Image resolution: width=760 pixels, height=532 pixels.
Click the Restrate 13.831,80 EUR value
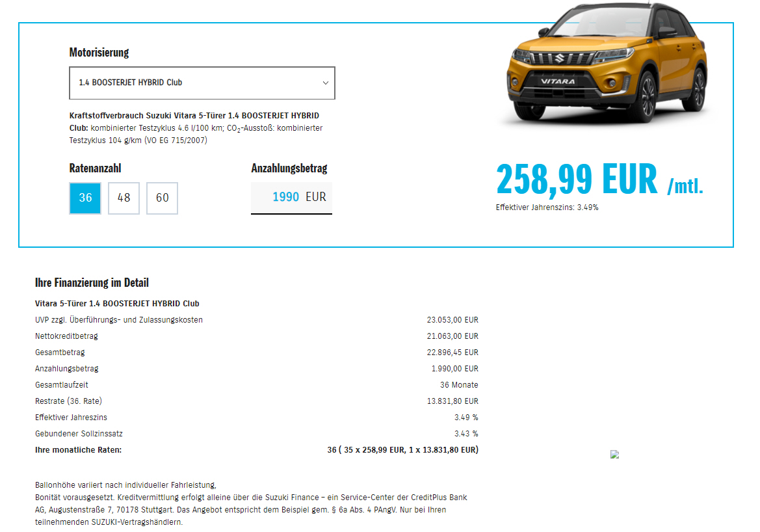coord(452,401)
